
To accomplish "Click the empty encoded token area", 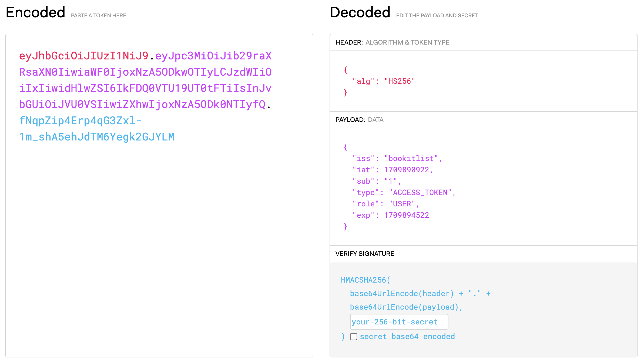I will click(x=159, y=243).
